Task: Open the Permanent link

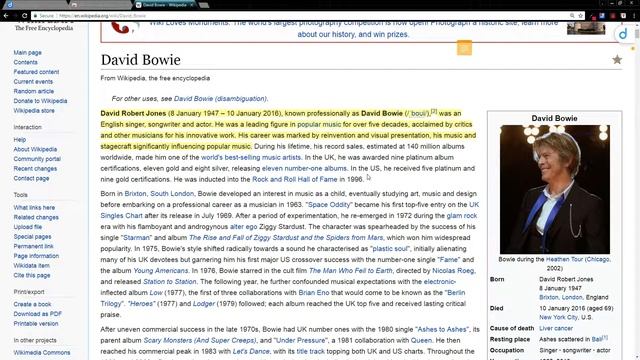Action: pyautogui.click(x=33, y=246)
